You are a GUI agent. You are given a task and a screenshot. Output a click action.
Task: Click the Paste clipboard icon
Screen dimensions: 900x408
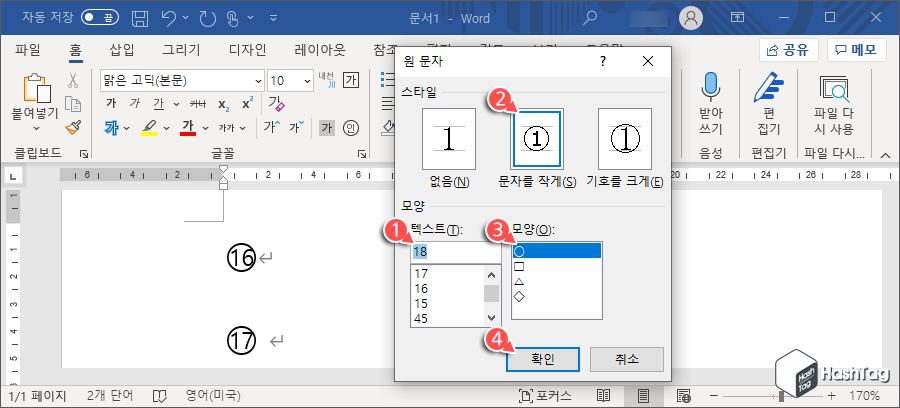[x=37, y=88]
